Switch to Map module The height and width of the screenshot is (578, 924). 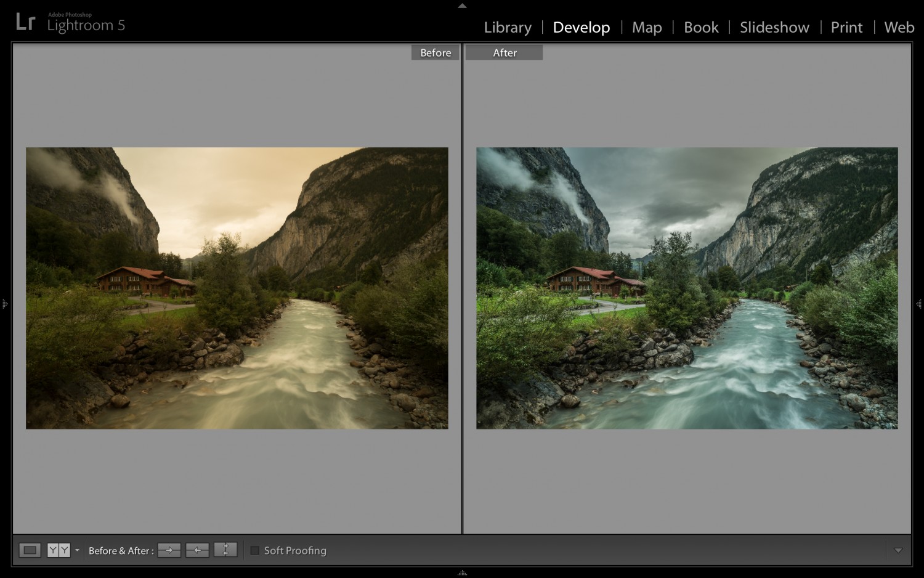[647, 27]
